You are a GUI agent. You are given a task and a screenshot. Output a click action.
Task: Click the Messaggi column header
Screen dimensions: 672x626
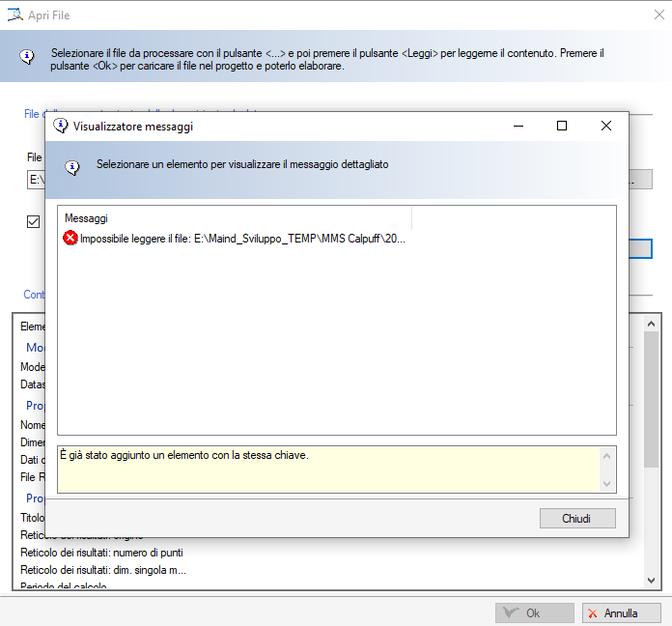click(87, 218)
